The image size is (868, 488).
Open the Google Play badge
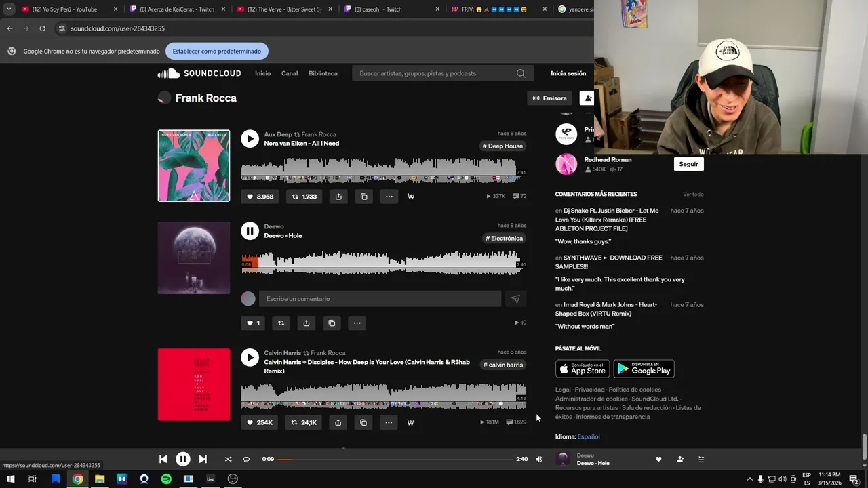644,369
